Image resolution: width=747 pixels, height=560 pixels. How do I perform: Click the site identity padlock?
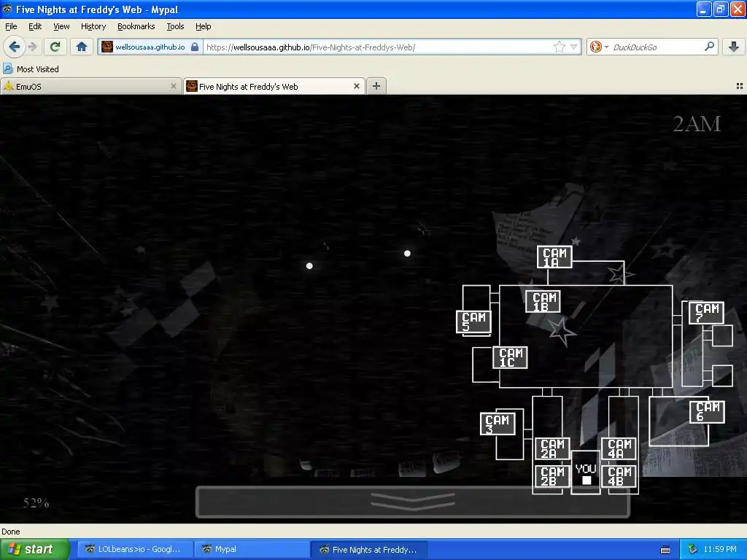pos(194,47)
